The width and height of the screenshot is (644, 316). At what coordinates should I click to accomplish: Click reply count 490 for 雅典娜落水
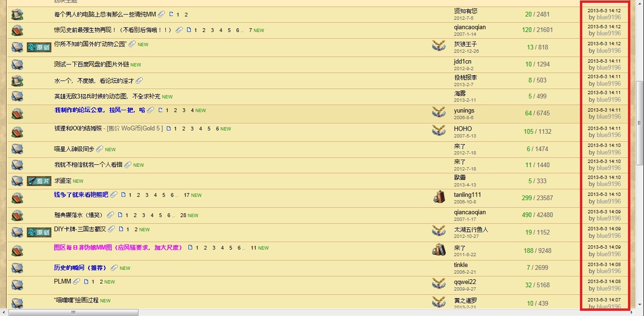pos(527,215)
